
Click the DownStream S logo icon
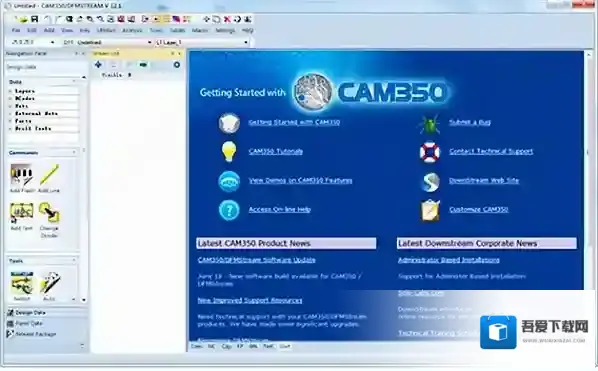(431, 181)
